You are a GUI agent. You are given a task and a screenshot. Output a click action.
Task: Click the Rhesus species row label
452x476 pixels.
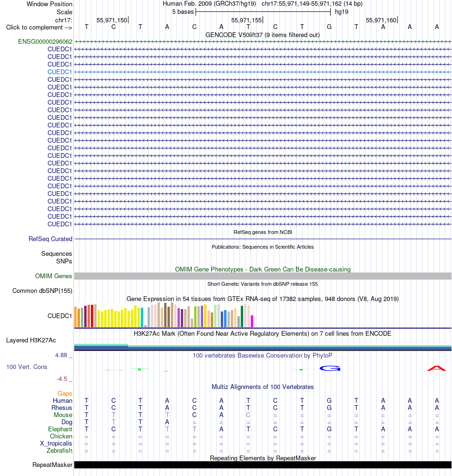pyautogui.click(x=62, y=408)
